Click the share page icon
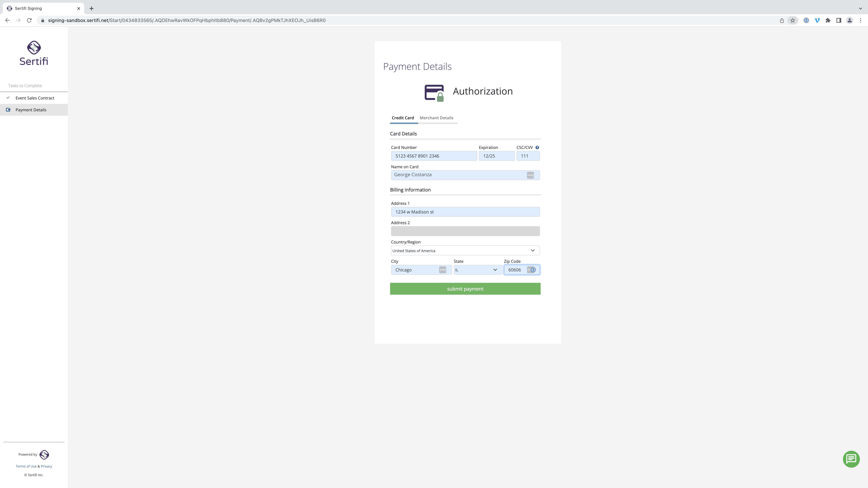Screen dimensions: 868x488 (x=782, y=21)
